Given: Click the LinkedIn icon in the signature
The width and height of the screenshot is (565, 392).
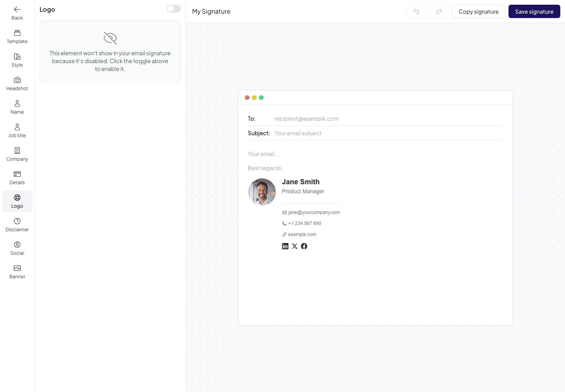Looking at the screenshot, I should (x=285, y=246).
